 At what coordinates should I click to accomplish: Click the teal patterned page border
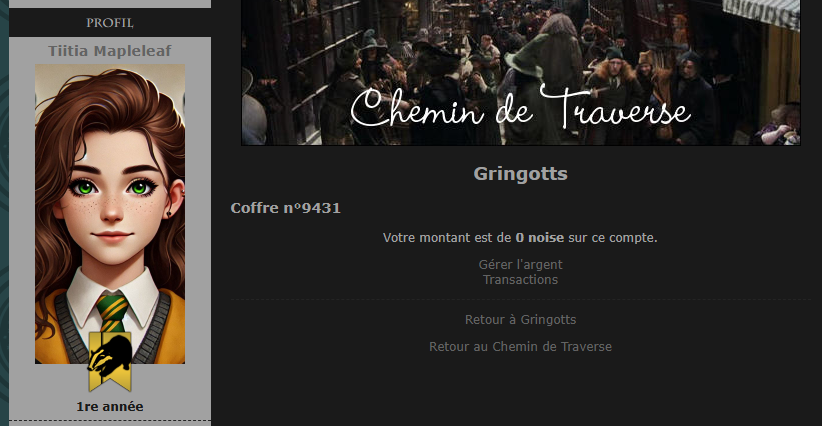(x=4, y=213)
